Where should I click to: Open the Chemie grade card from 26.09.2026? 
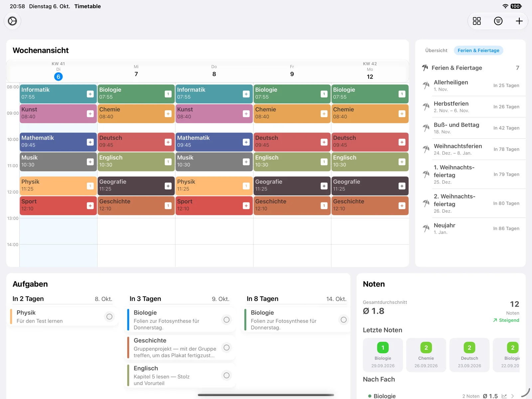(426, 355)
